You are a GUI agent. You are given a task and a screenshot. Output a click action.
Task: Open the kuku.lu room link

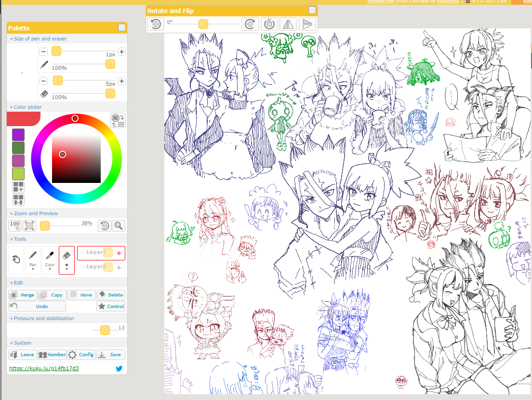44,369
